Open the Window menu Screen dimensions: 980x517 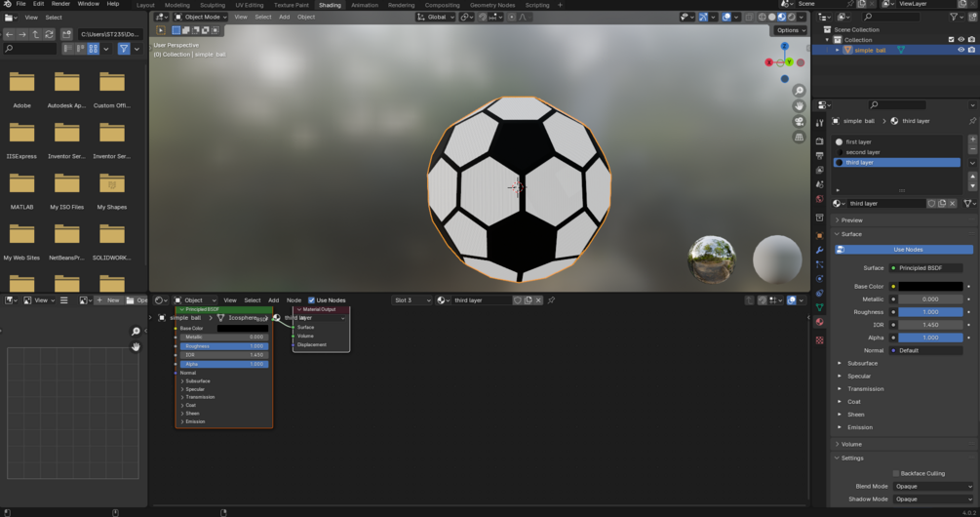click(88, 4)
